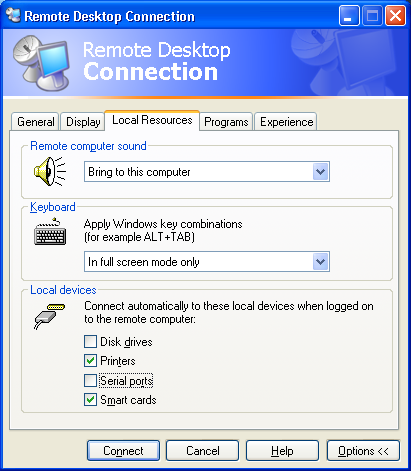
Task: Open the remote sound dropdown arrow
Action: [321, 172]
